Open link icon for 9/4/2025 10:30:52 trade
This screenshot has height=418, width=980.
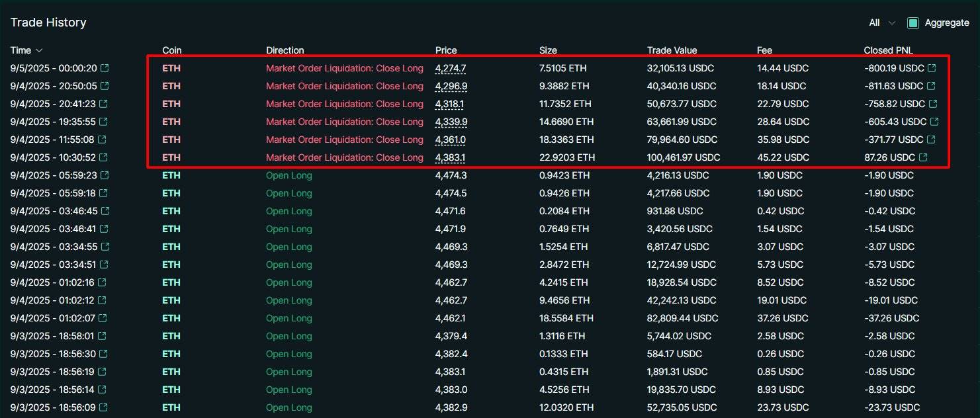click(104, 157)
